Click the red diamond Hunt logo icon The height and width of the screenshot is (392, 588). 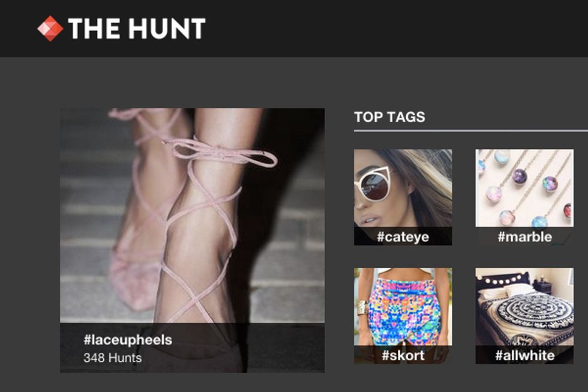coord(50,28)
